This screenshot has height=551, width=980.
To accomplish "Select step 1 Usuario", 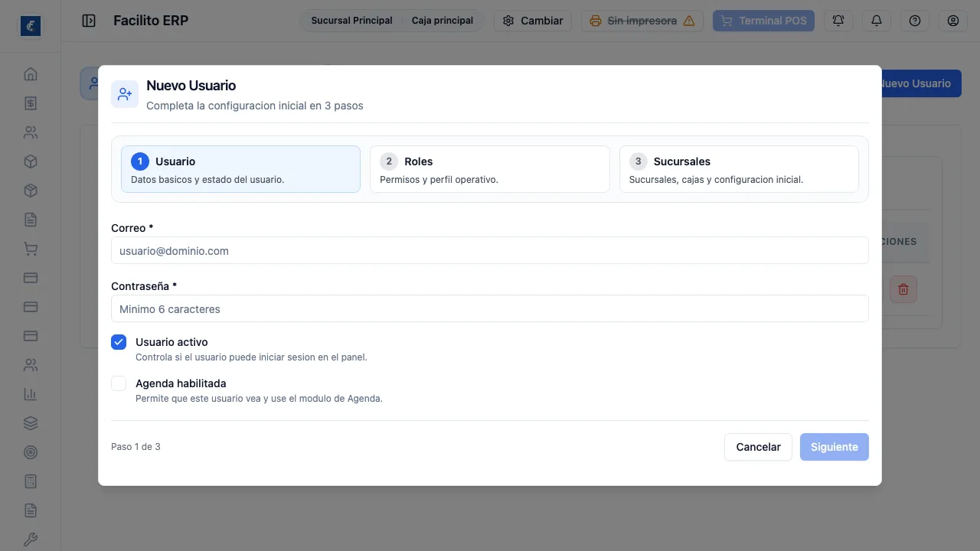I will tap(240, 169).
